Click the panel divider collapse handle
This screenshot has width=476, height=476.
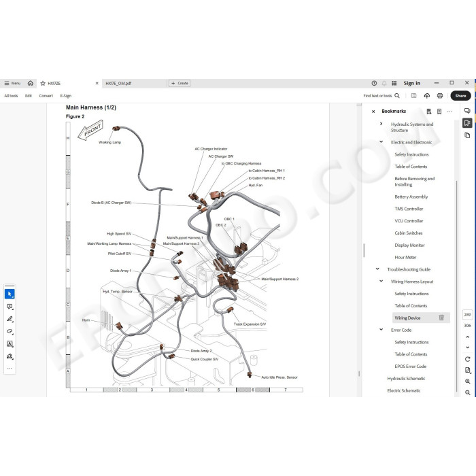364,250
